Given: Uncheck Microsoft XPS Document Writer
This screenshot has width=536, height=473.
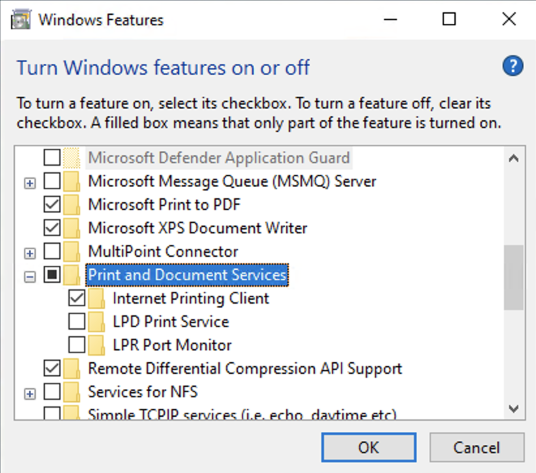Looking at the screenshot, I should pyautogui.click(x=52, y=228).
